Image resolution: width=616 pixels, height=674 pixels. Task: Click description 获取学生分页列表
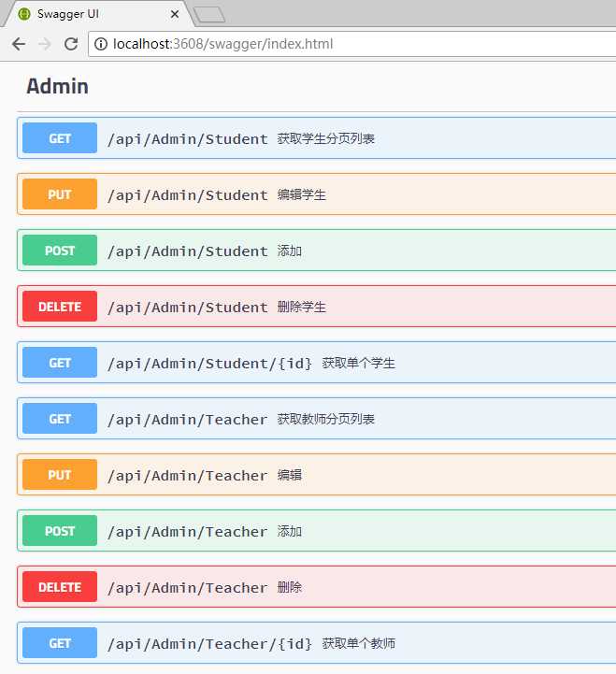(326, 138)
